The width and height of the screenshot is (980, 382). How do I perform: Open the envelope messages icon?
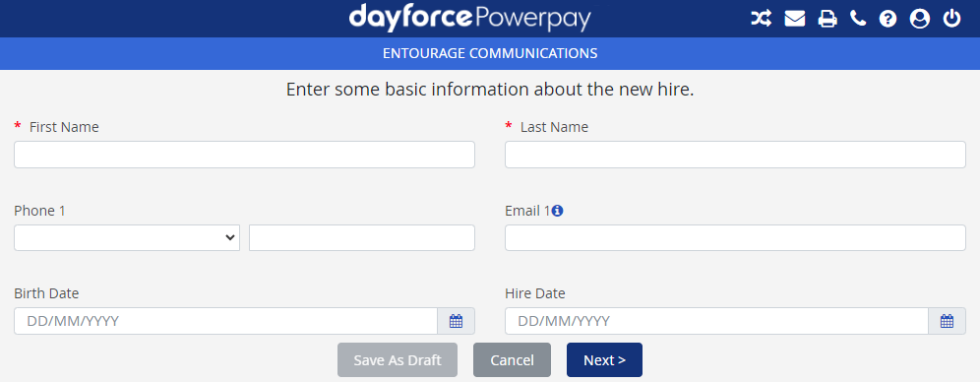click(794, 19)
